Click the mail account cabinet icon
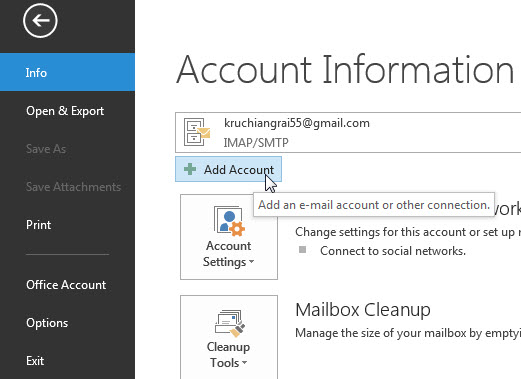 coord(197,132)
